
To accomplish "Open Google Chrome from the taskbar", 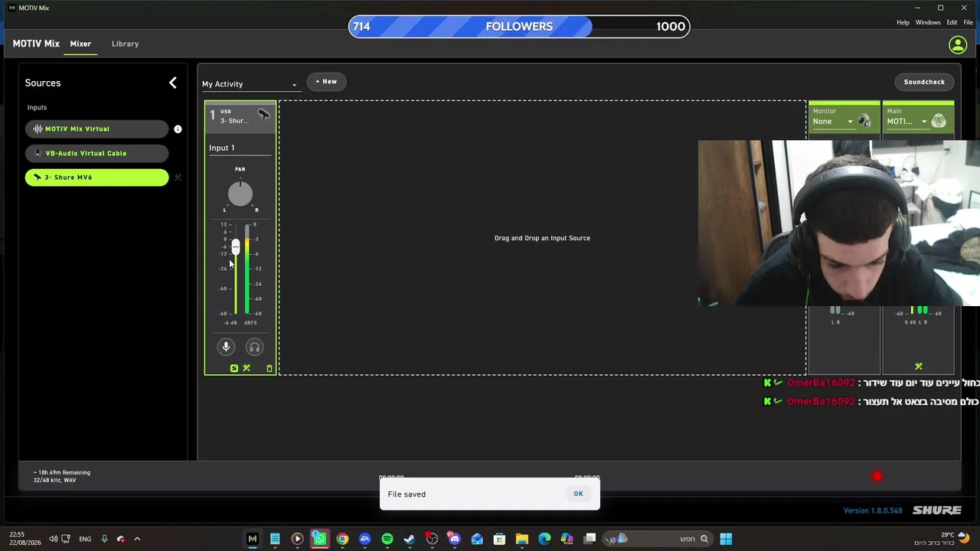I will coord(342,539).
